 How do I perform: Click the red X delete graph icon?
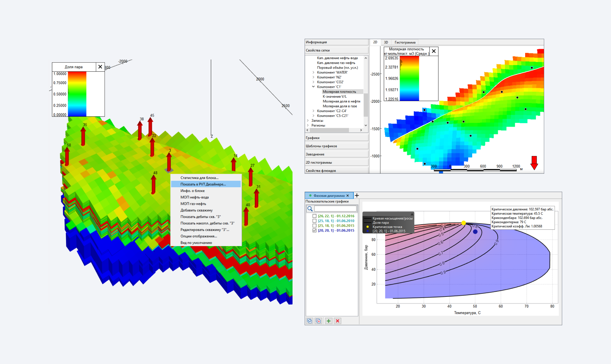338,321
